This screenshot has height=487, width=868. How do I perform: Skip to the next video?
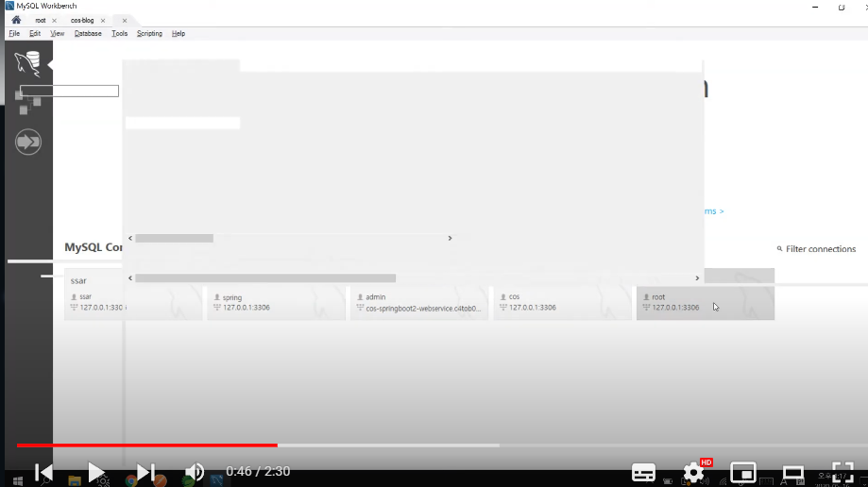146,472
